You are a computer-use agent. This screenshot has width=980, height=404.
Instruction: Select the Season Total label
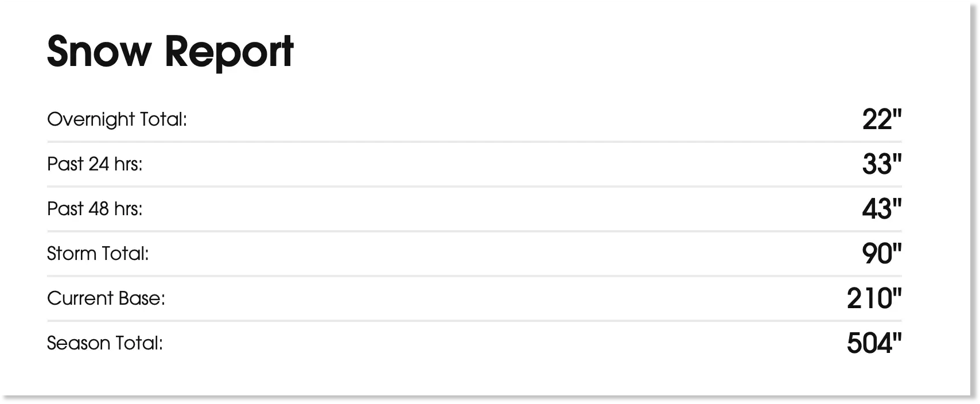105,343
